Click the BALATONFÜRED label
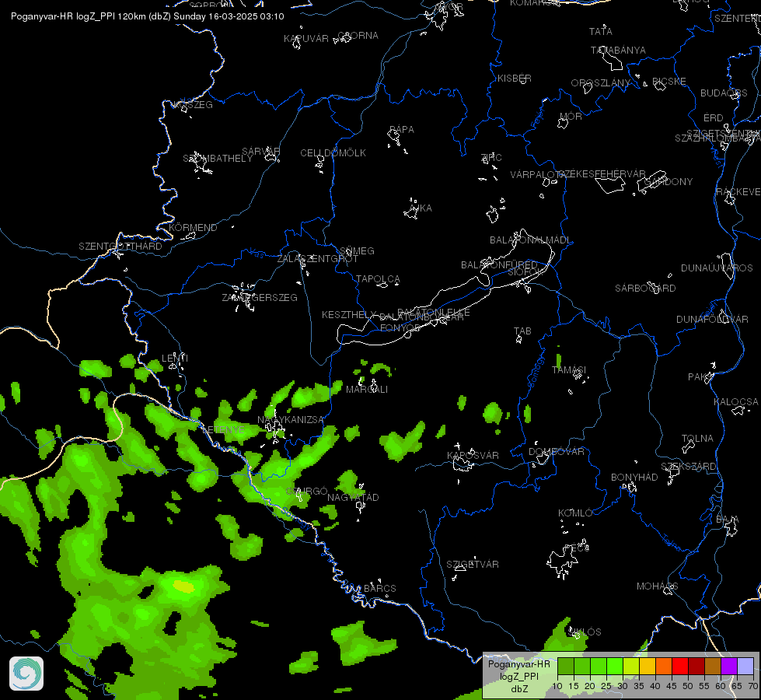The height and width of the screenshot is (700, 761). [499, 264]
